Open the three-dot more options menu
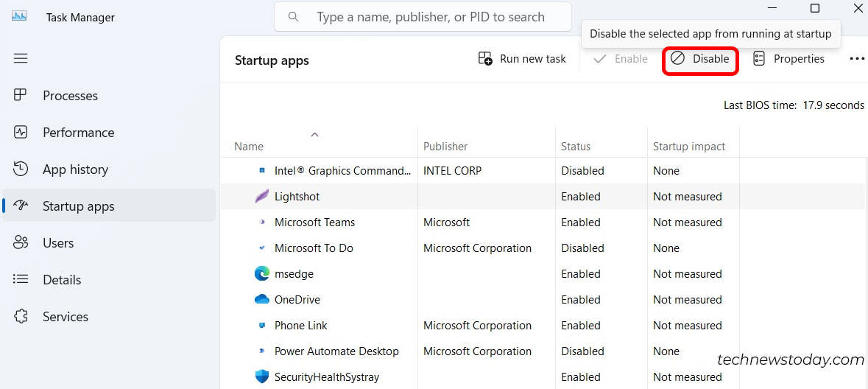 (856, 59)
